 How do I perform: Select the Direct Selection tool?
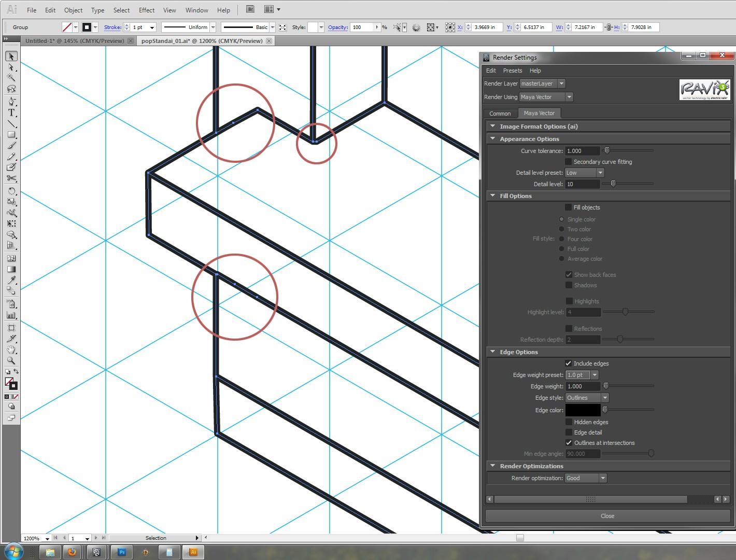tap(11, 68)
